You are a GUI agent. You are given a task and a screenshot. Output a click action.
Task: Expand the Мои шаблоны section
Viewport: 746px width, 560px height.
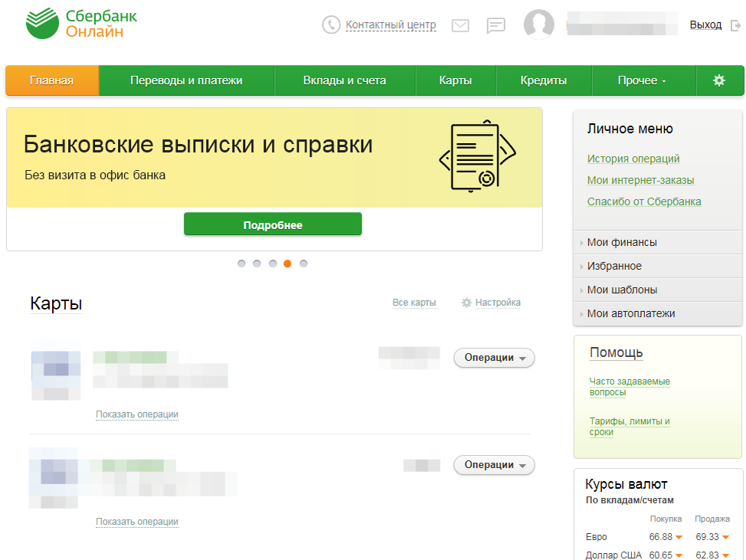pos(658,290)
